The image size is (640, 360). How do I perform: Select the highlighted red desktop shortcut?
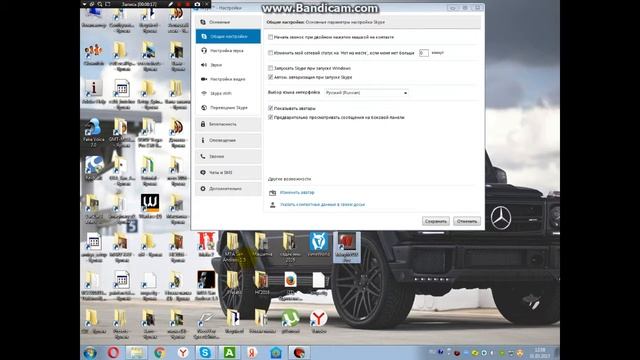tap(347, 247)
